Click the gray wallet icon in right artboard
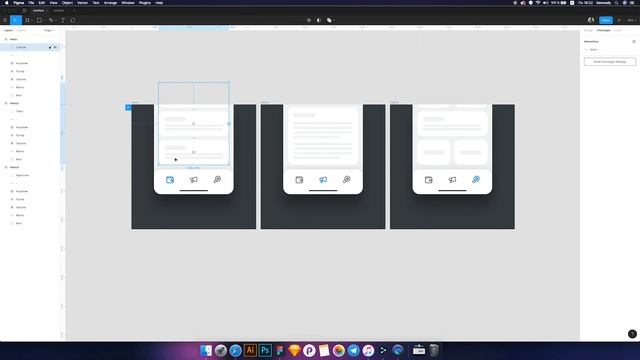The width and height of the screenshot is (640, 360). (428, 180)
